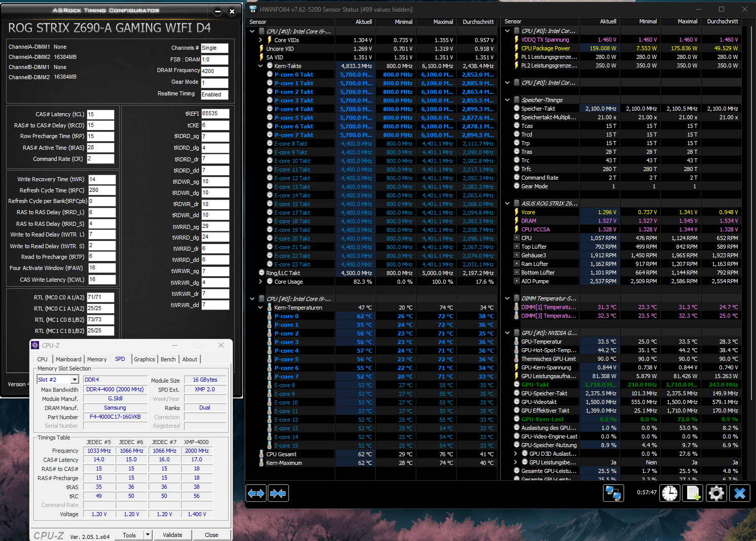Click the Durchschnitt column header in right sensor pane
Image resolution: width=756 pixels, height=541 pixels.
click(x=723, y=21)
